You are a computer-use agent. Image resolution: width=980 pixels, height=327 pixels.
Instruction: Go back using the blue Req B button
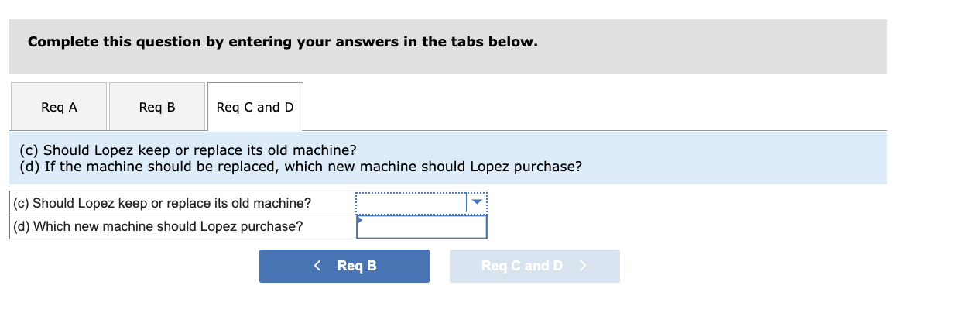pos(344,266)
